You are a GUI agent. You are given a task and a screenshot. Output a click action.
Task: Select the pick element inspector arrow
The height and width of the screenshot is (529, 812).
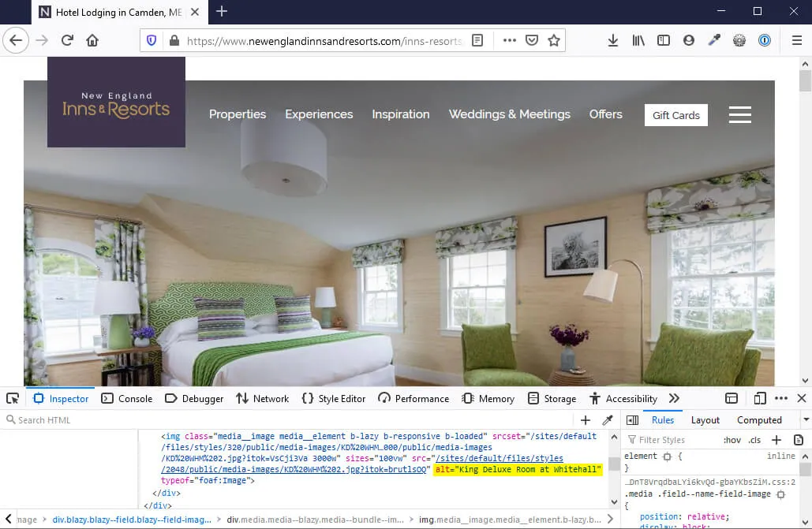(12, 398)
